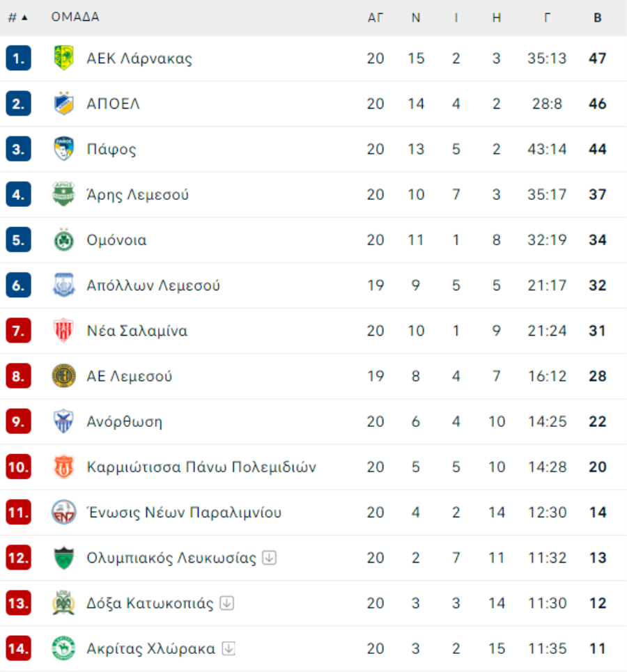
Task: Click the Ανόρθωση blue shield crest
Action: 63,421
